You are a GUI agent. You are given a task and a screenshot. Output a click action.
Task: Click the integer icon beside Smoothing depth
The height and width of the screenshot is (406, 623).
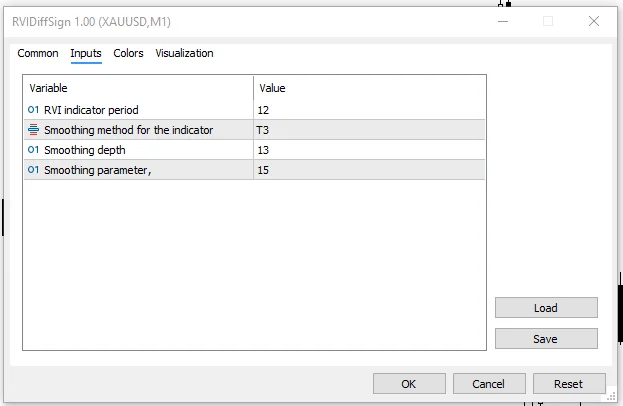point(33,150)
